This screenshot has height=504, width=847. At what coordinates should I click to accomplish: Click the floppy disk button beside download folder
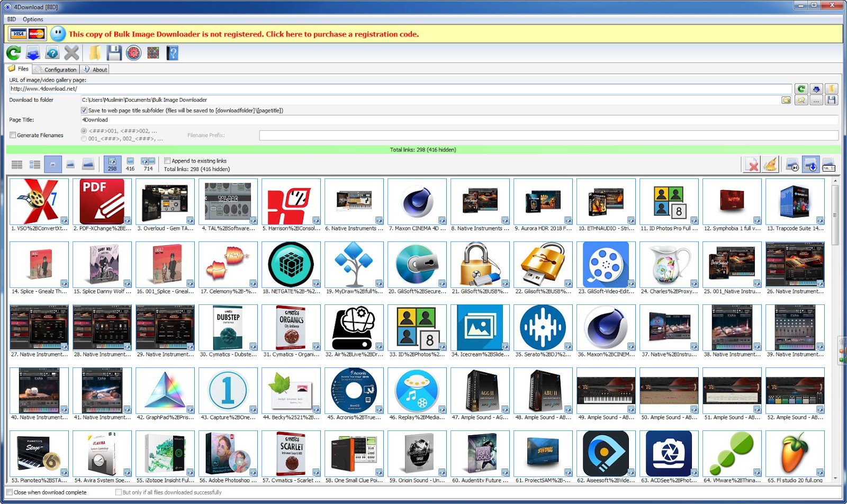(x=831, y=100)
